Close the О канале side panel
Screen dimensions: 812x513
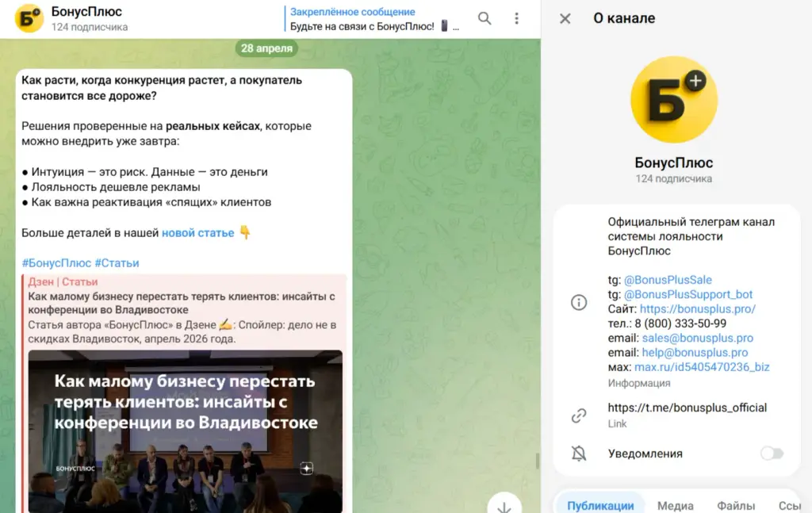[565, 19]
